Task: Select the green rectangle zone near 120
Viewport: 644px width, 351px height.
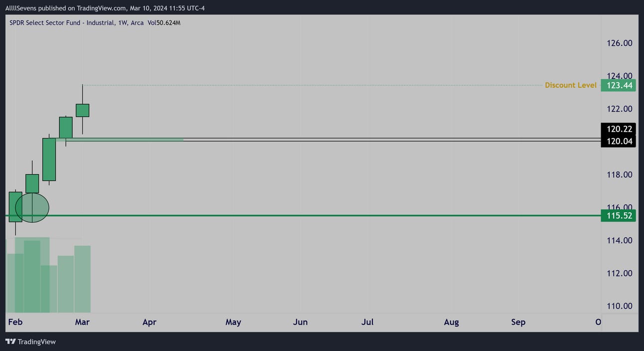Action: click(125, 140)
